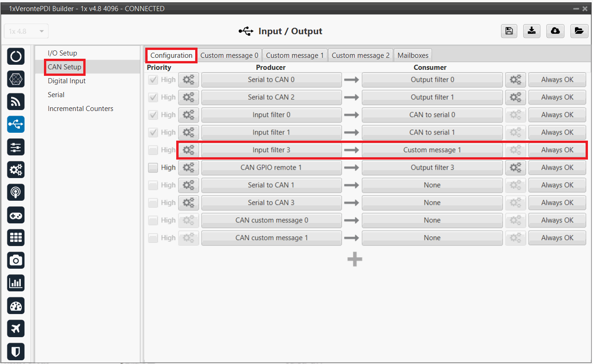Screen dimensions: 593x364
Task: Click gear settings next to Output filter 3
Action: (x=515, y=167)
